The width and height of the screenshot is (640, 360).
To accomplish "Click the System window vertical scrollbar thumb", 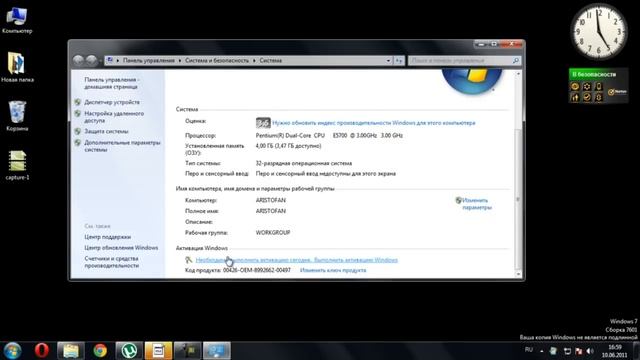I will (518, 199).
